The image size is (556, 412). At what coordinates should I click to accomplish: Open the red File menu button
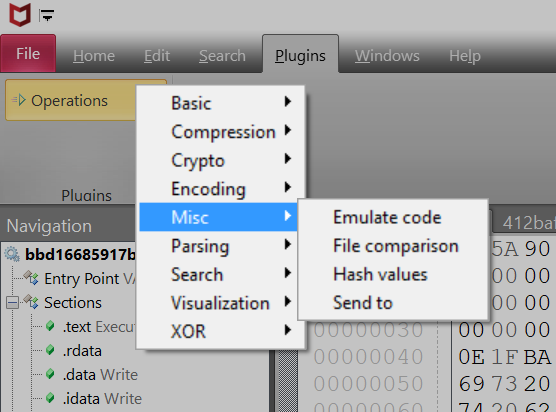(x=28, y=54)
